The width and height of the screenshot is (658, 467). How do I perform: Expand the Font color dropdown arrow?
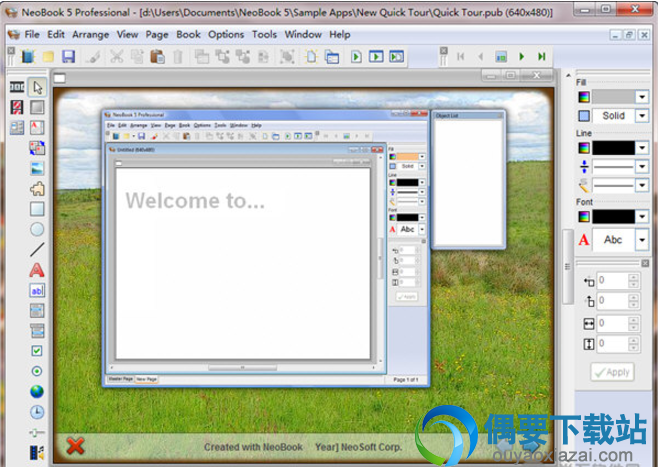tap(642, 217)
